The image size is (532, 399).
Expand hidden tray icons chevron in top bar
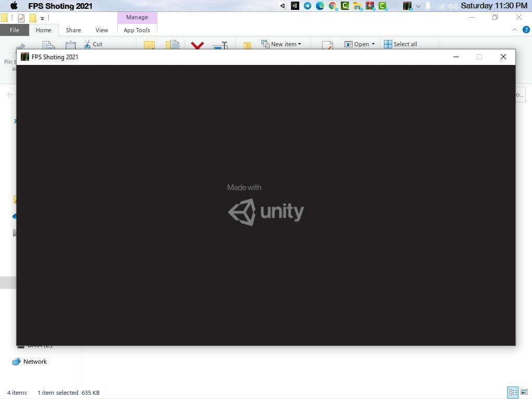pyautogui.click(x=418, y=6)
